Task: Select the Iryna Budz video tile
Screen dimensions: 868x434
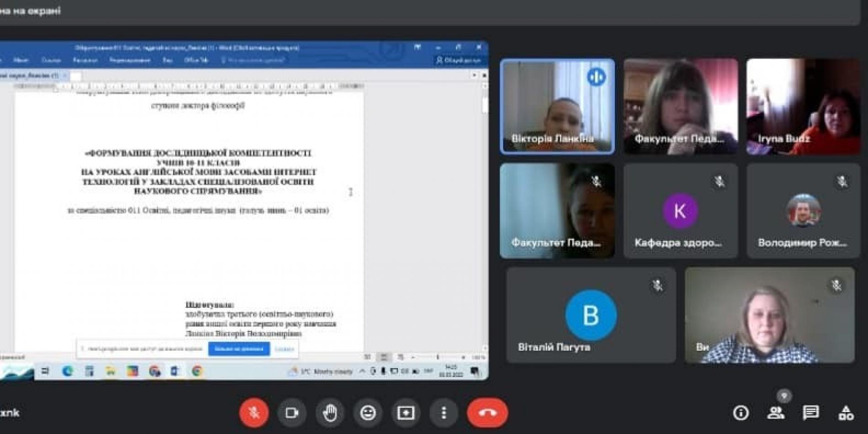Action: tap(804, 106)
